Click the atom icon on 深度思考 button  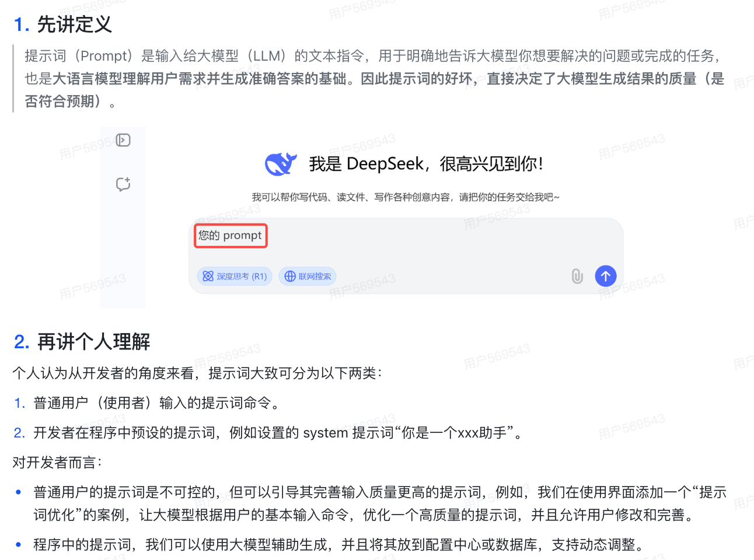(208, 276)
